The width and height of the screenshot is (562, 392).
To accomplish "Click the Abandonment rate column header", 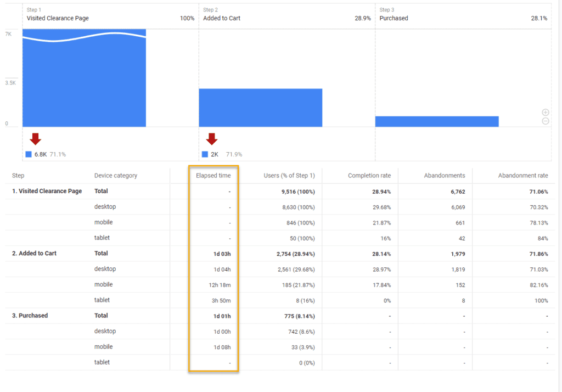I will click(x=523, y=175).
